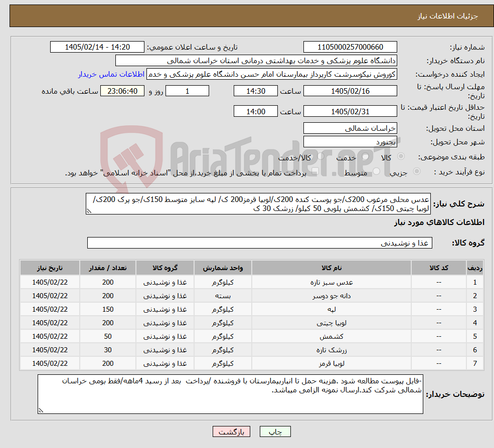This screenshot has height=448, width=494.
Task: Click the نام کالا column header
Action: click(x=332, y=268)
